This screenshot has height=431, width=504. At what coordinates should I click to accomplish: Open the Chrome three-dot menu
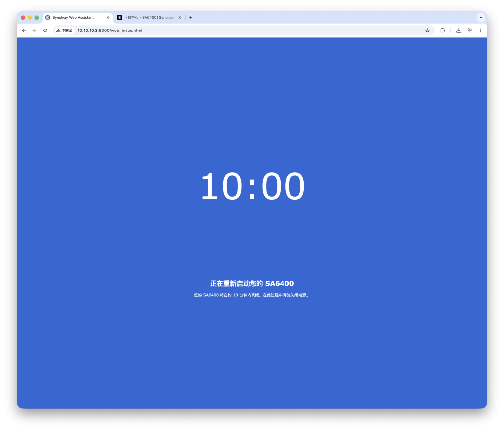tap(480, 31)
